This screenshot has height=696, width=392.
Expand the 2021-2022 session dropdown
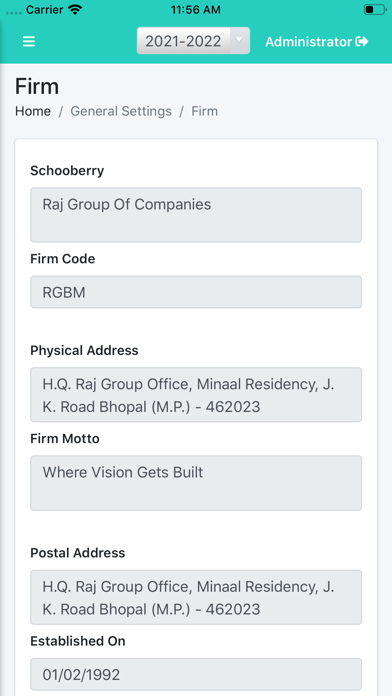pos(193,41)
